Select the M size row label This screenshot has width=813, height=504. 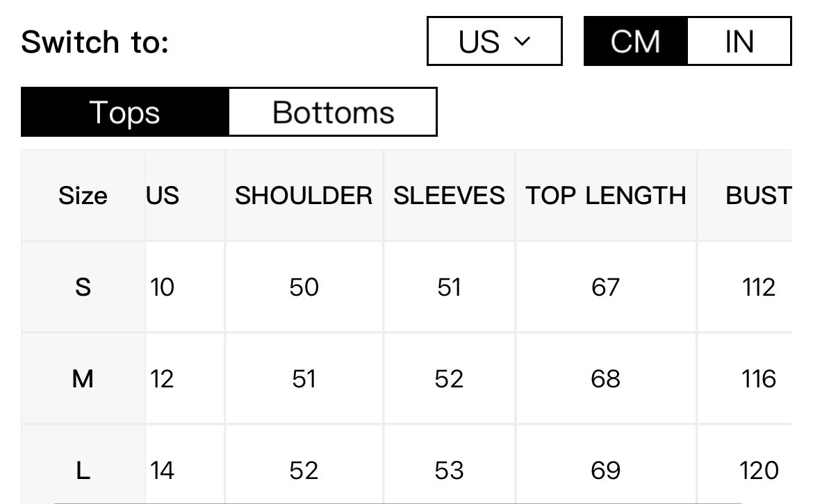[83, 378]
